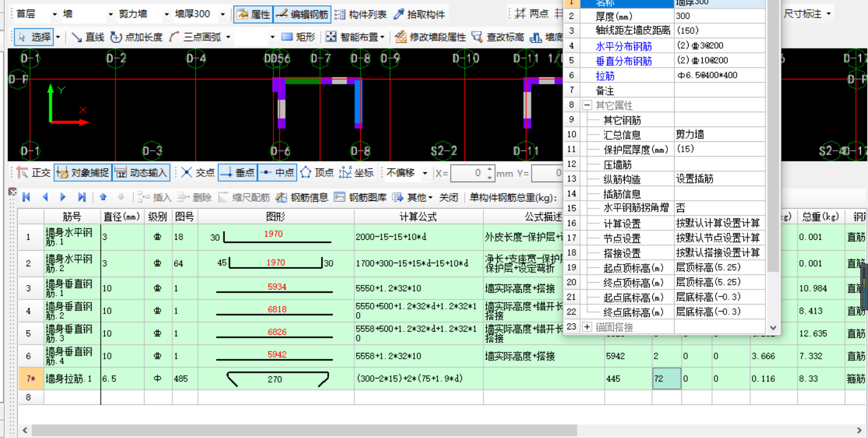Select the cell with value 72 in row 7

coord(666,378)
